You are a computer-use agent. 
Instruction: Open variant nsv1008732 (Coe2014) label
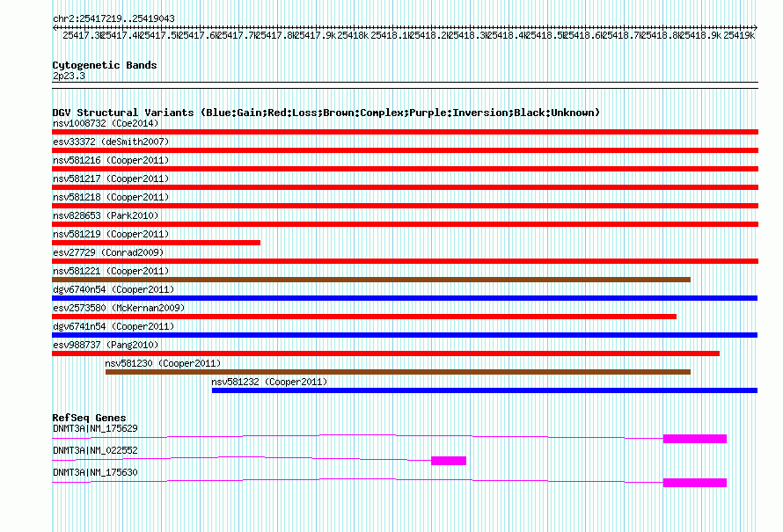106,123
